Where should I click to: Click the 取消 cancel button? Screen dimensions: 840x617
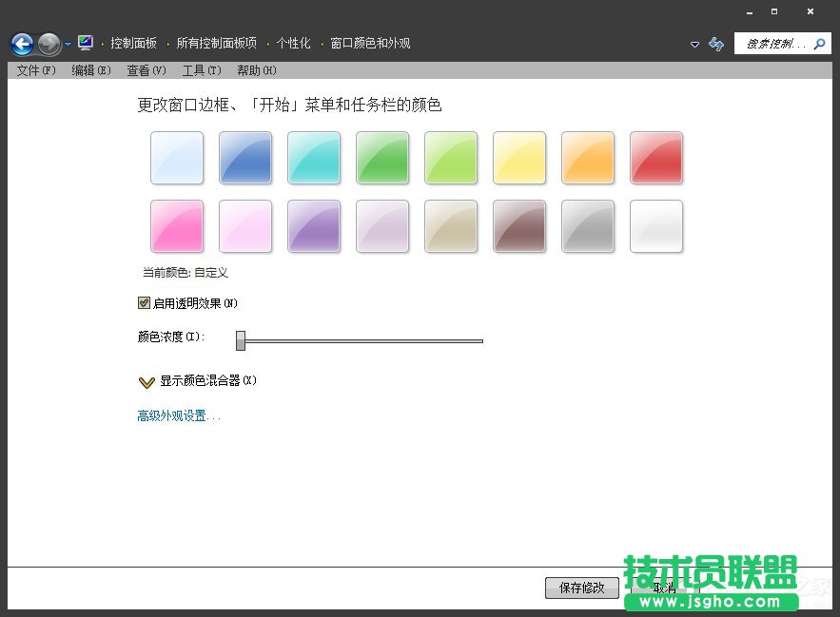(664, 588)
